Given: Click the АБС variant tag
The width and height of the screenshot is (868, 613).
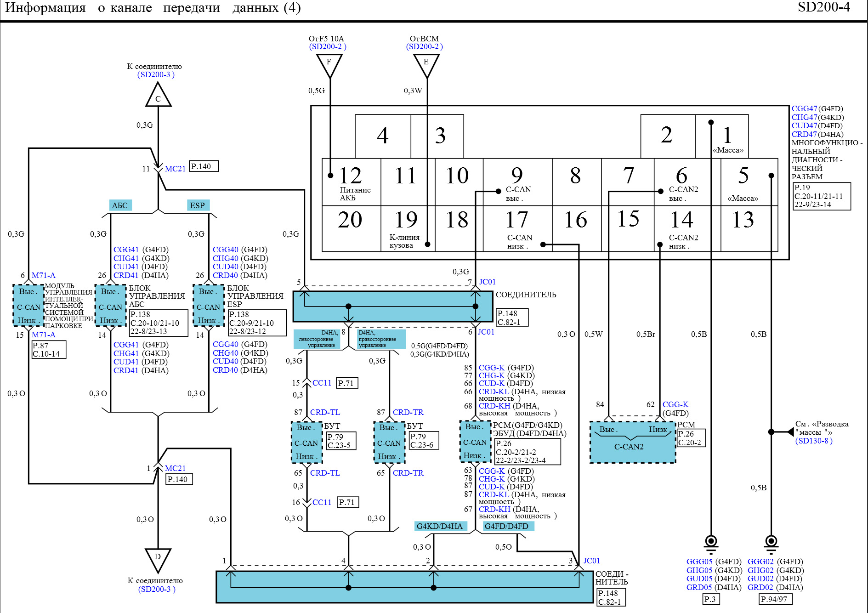Looking at the screenshot, I should coord(120,205).
